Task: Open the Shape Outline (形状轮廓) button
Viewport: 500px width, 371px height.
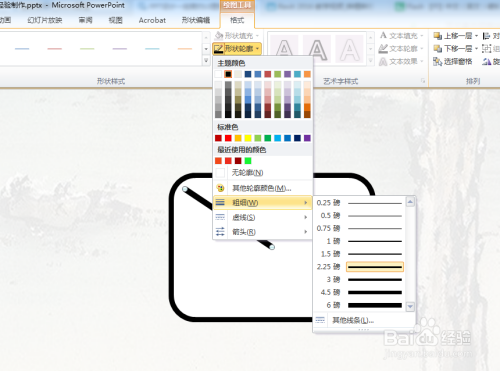Action: click(x=237, y=49)
